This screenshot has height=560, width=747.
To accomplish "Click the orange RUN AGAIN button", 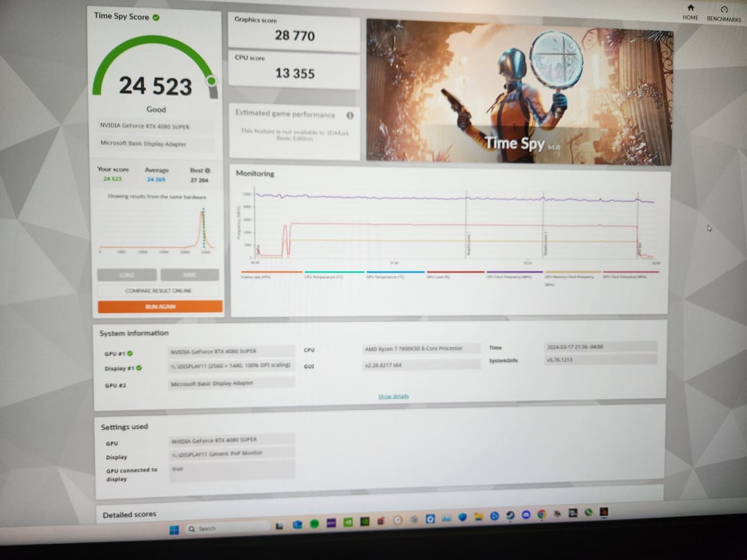I will point(160,307).
